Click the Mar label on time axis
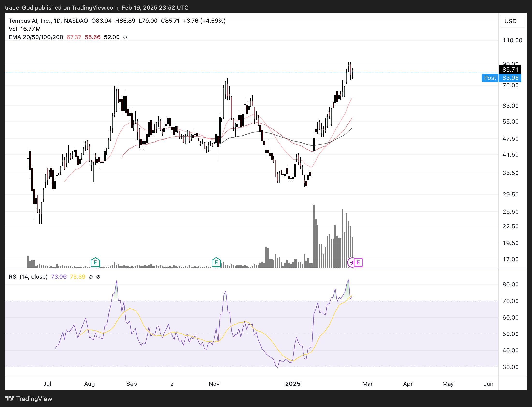The height and width of the screenshot is (407, 532). click(x=367, y=384)
